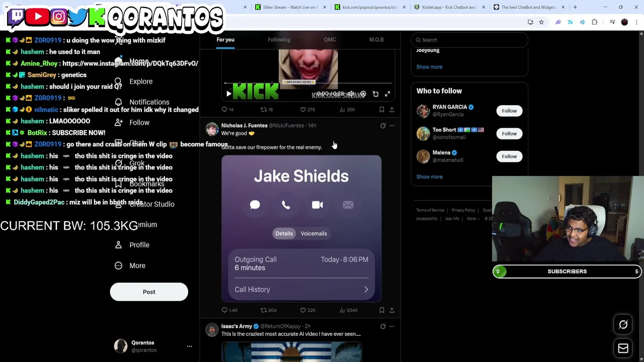Open browser media controls icon
The image size is (644, 362).
coord(612,22)
